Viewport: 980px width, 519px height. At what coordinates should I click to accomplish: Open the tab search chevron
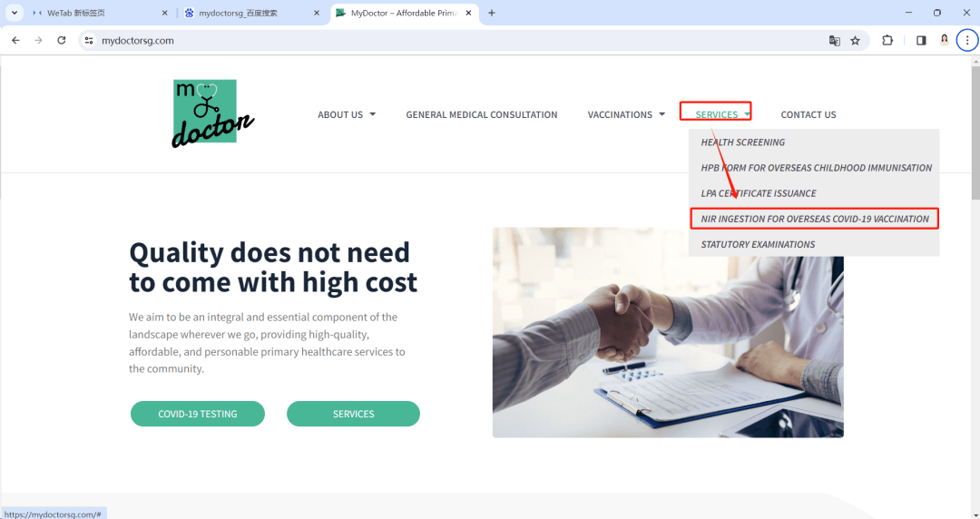point(15,13)
